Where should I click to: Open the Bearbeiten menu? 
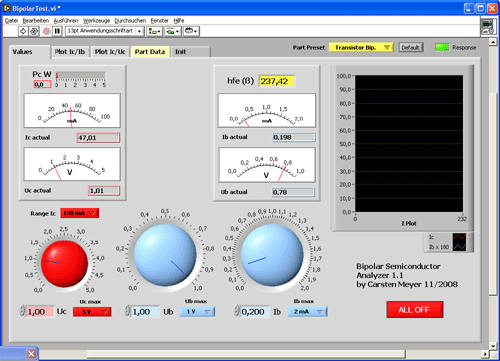coord(36,21)
